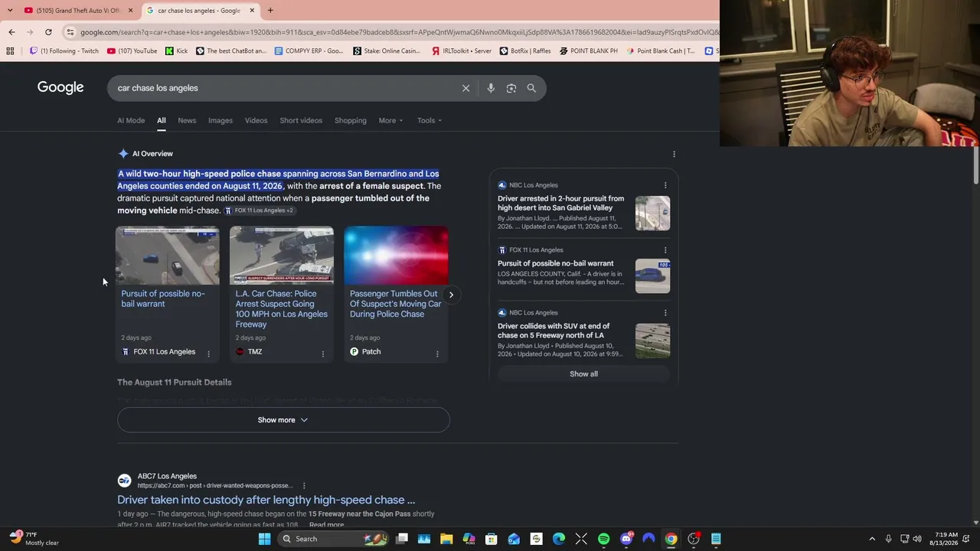Open the TMZ 'L.A. Car Chase' article

[x=281, y=308]
